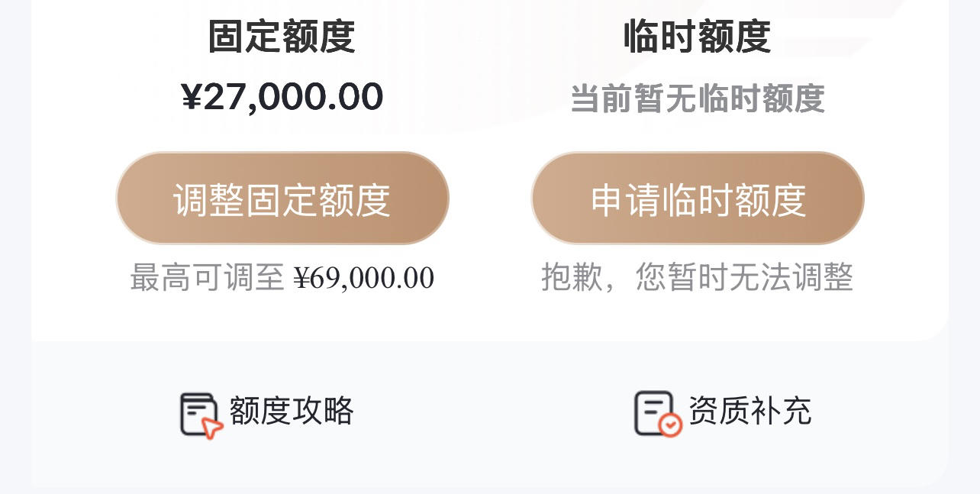Click the orange cursor arrow on 额度攻略 icon
This screenshot has width=980, height=494.
[x=212, y=428]
